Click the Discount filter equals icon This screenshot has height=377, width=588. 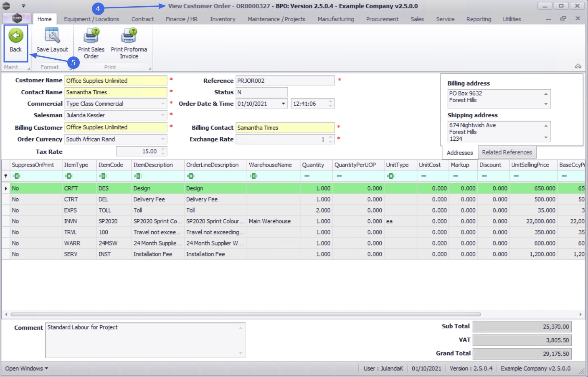(484, 176)
